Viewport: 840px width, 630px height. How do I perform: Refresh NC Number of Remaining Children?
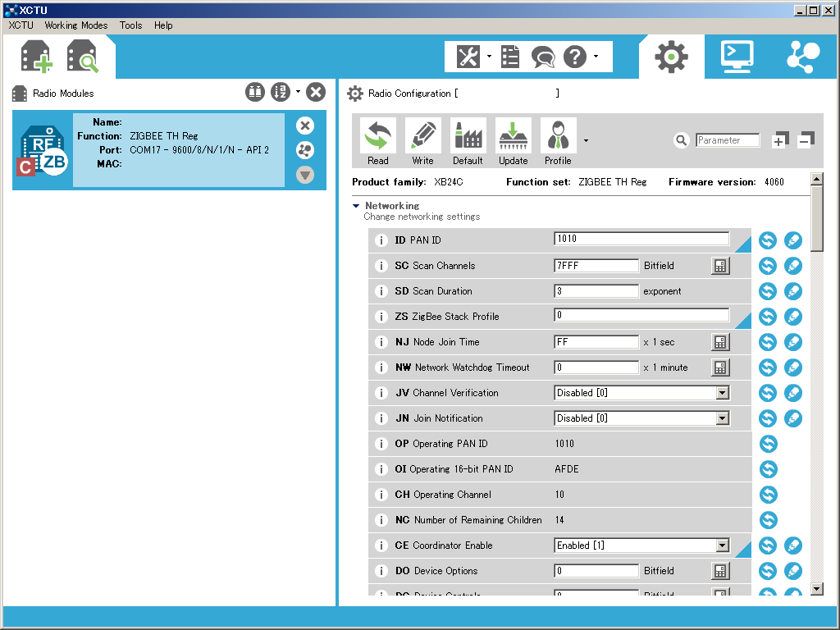768,520
